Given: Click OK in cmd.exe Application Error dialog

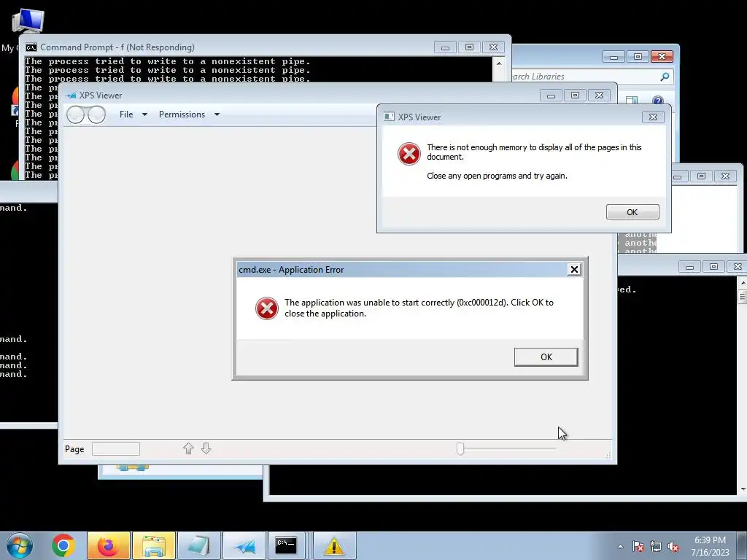Looking at the screenshot, I should tap(546, 357).
